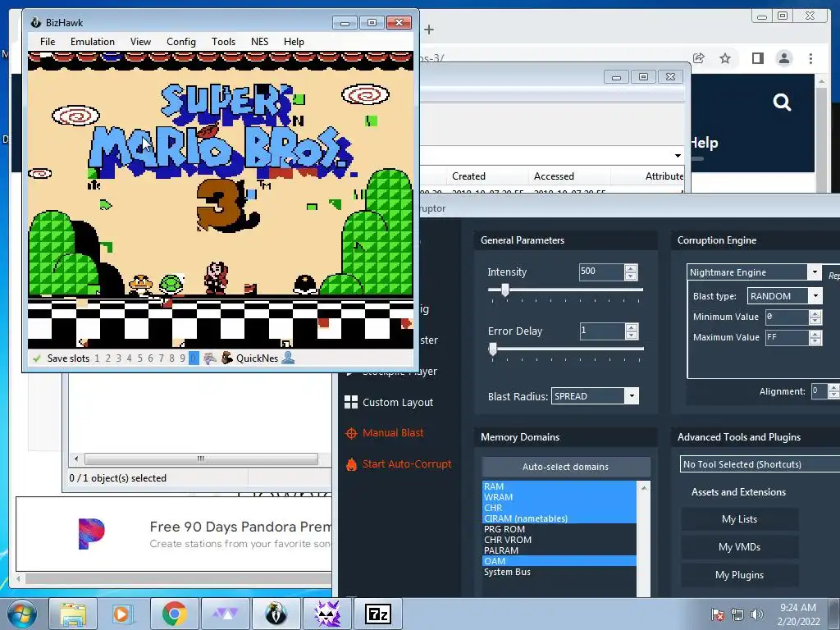The image size is (840, 630).
Task: Select save slot 4 in BizHawk
Action: click(x=129, y=358)
